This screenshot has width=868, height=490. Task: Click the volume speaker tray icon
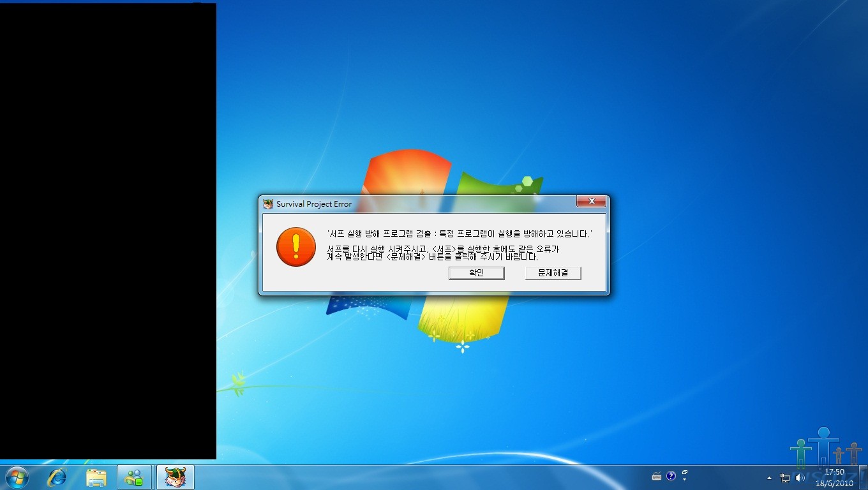point(800,477)
